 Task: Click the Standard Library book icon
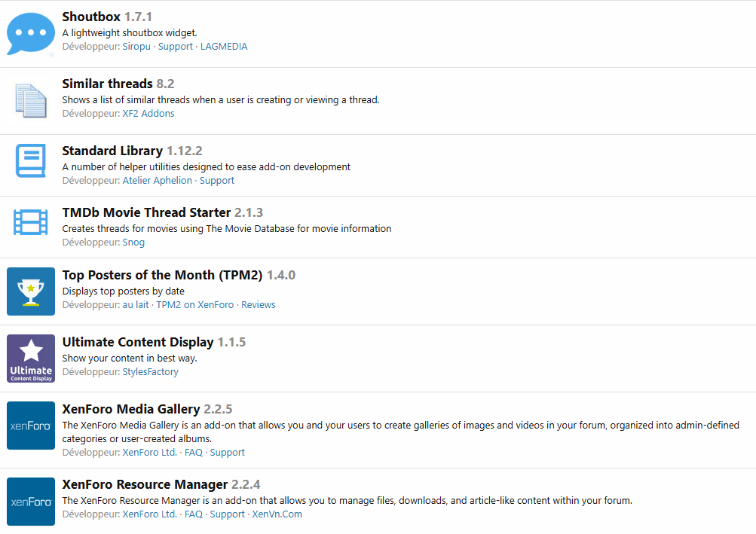31,160
